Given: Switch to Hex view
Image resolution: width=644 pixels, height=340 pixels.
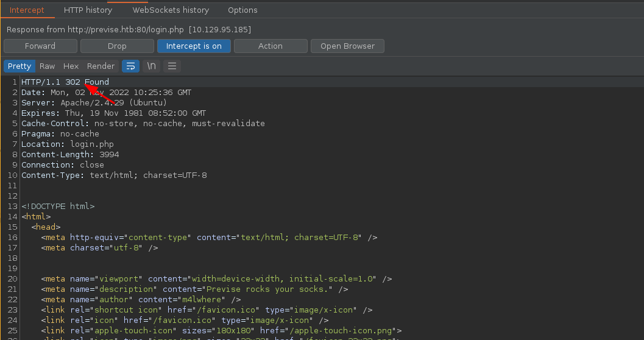Looking at the screenshot, I should 71,66.
